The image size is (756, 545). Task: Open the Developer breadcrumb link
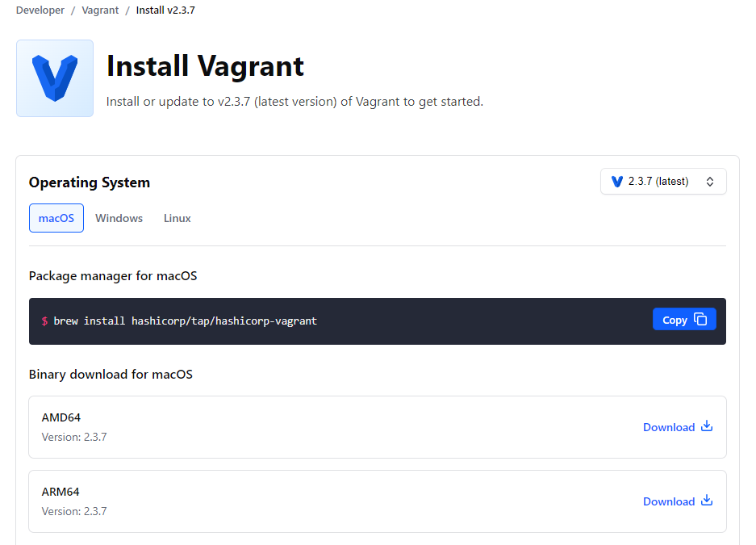(40, 10)
